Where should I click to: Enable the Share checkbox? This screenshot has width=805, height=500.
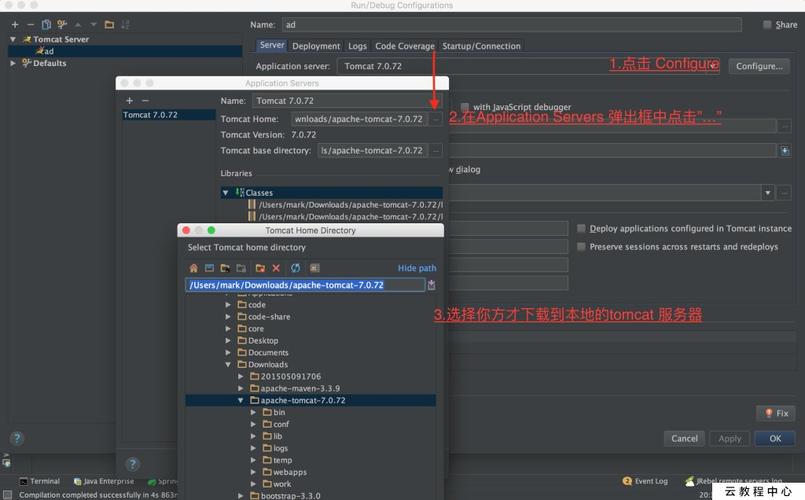click(x=767, y=25)
